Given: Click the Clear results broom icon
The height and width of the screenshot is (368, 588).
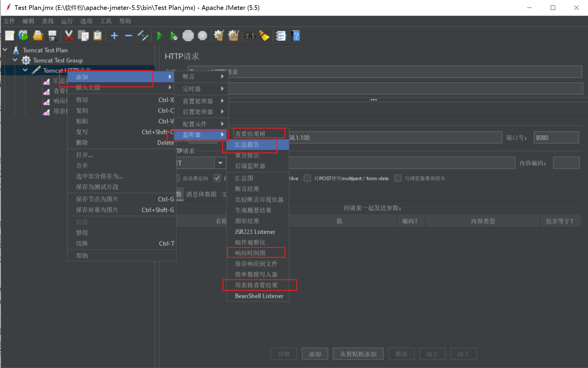Looking at the screenshot, I should 219,36.
